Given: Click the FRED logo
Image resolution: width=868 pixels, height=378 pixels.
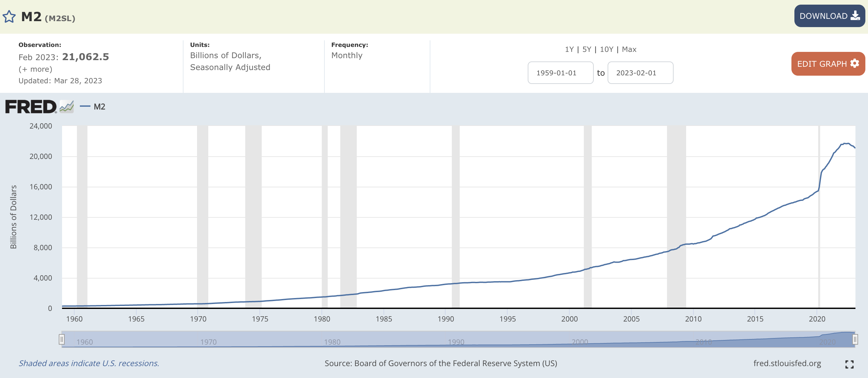Looking at the screenshot, I should point(31,106).
